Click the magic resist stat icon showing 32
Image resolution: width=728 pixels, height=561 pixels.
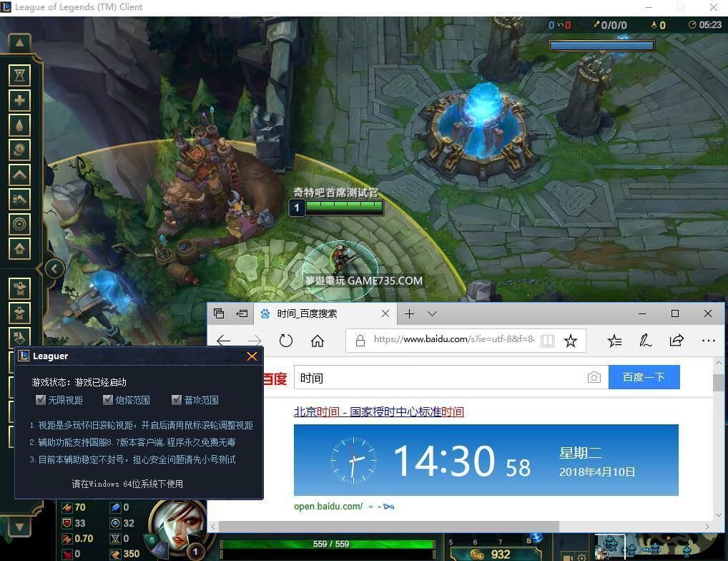tap(115, 523)
